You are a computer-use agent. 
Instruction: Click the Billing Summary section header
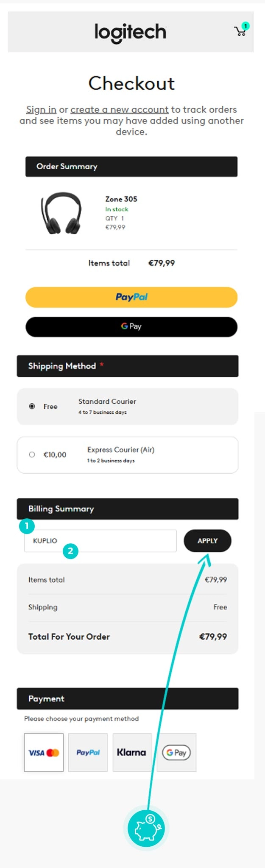coord(127,509)
